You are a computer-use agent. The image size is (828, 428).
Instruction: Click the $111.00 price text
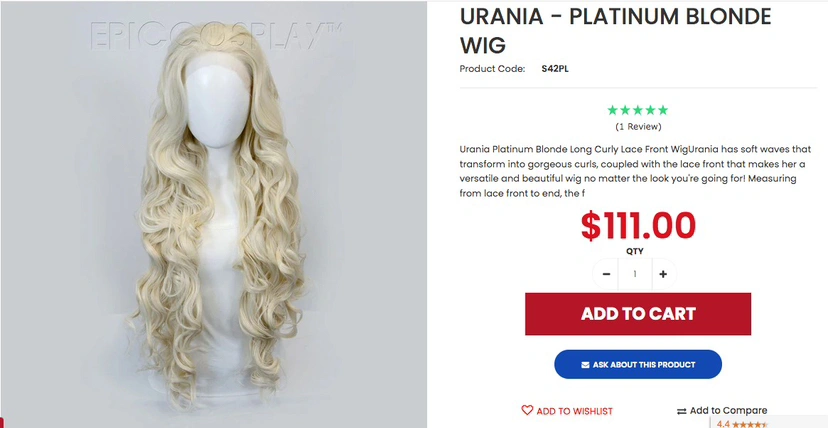(638, 226)
